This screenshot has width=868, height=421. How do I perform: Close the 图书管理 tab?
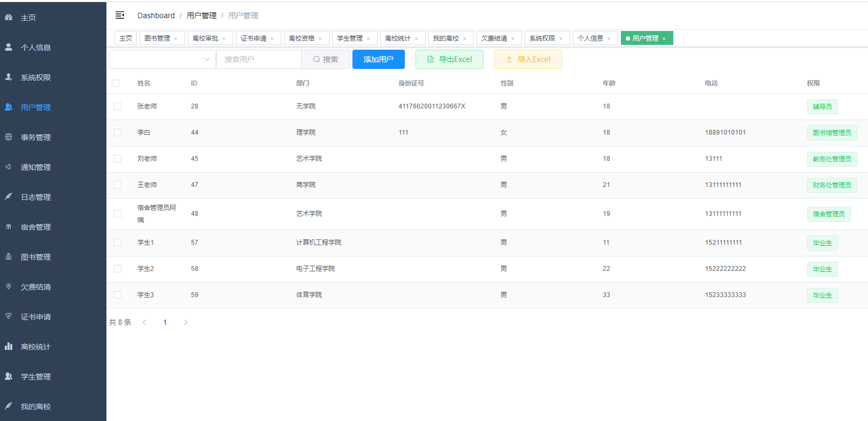175,38
